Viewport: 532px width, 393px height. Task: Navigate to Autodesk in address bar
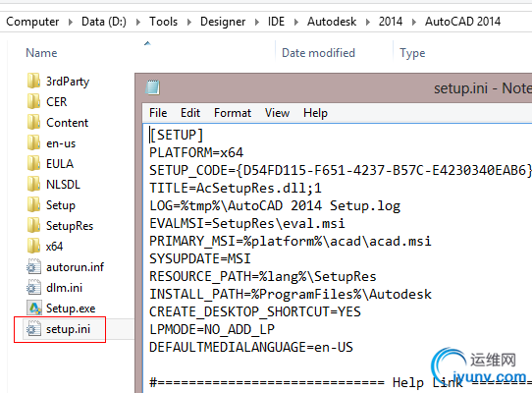click(332, 22)
